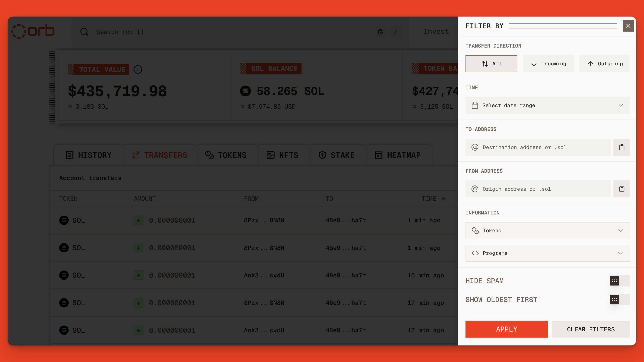Click the paste icon for the To Address field

point(622,147)
